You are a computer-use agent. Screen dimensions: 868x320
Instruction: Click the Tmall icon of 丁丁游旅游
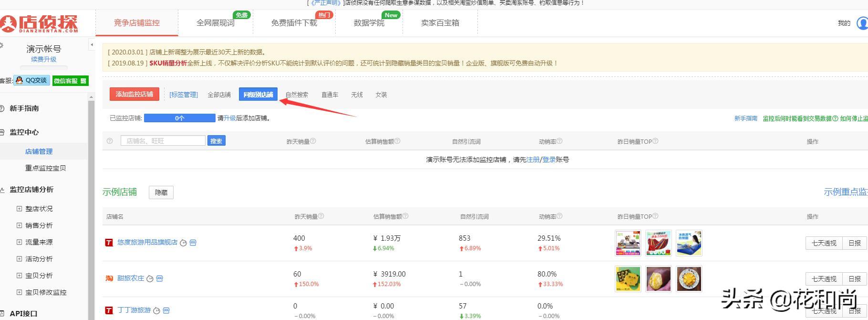coord(109,310)
